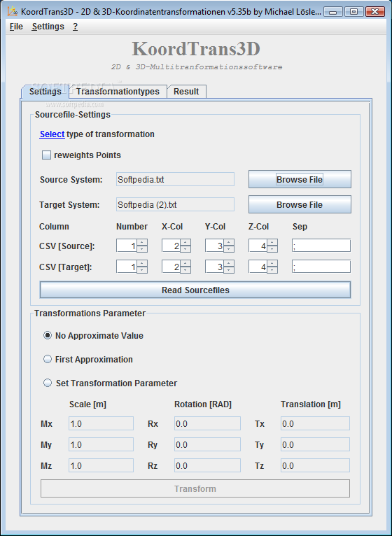Decrease CSV Target Number column spinner
Screen dimensions: 392x536
[x=142, y=270]
